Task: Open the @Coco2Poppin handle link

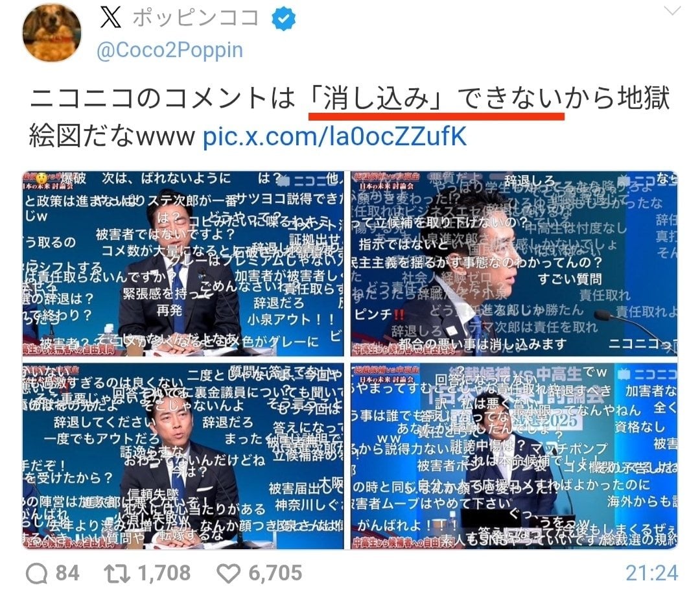Action: click(170, 50)
